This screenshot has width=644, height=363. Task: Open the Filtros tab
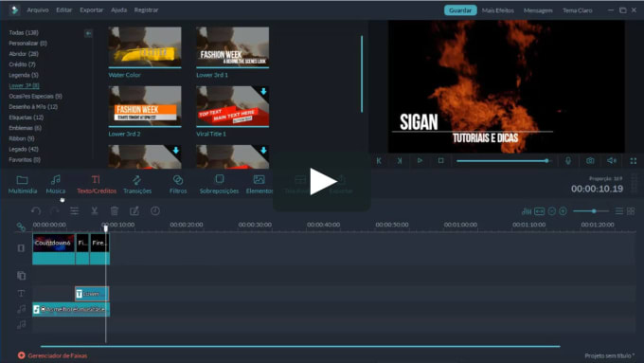point(178,184)
